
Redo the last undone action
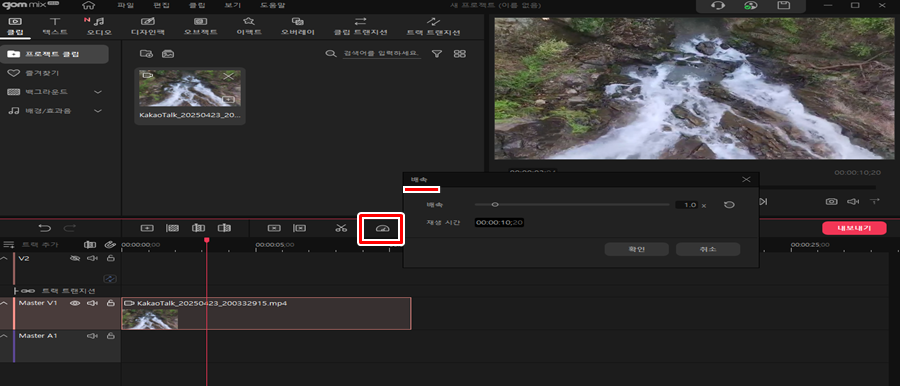coord(69,228)
